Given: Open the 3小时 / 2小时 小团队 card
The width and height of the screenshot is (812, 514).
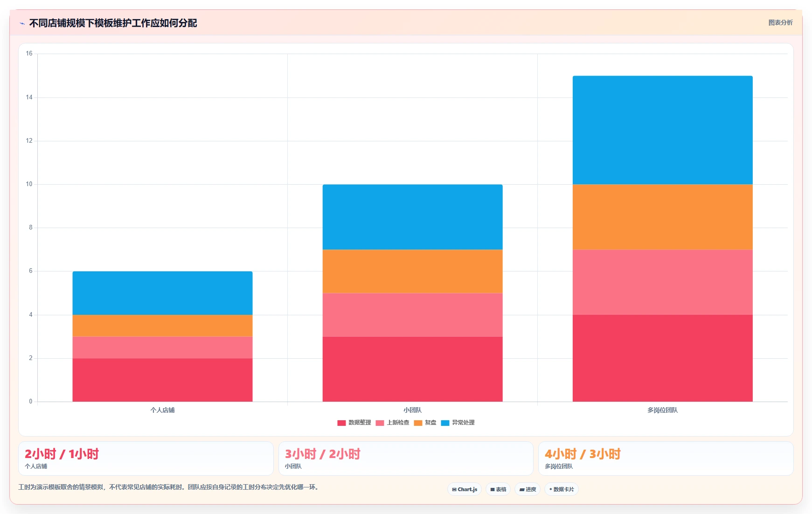Looking at the screenshot, I should tap(406, 458).
